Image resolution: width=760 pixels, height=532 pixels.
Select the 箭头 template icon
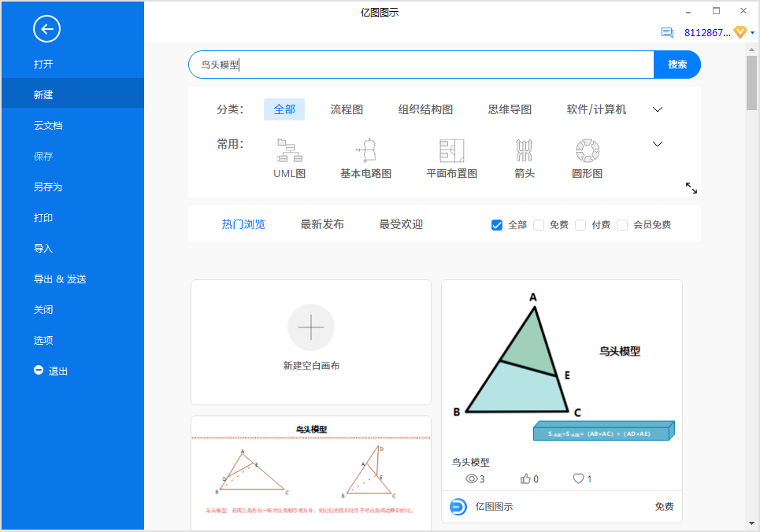coord(524,150)
